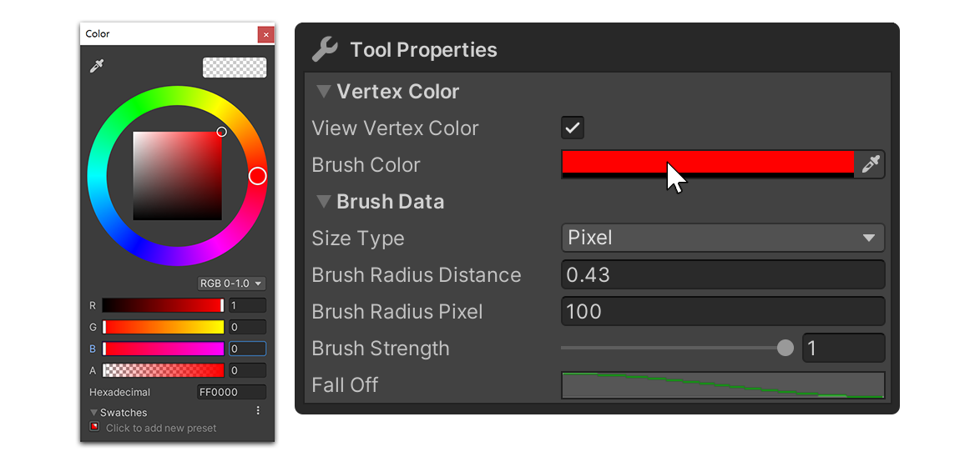Click the Brush Strength value field
980x467 pixels.
pos(844,348)
